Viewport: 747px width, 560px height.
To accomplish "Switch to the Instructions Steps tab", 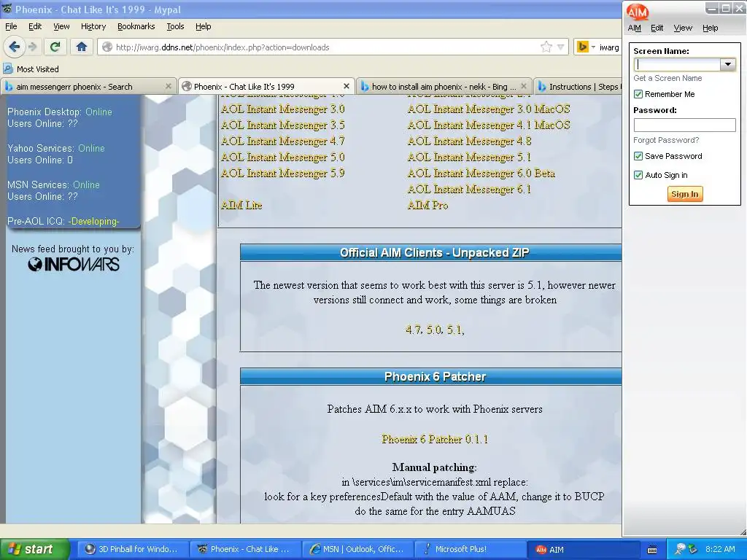I will (x=578, y=86).
